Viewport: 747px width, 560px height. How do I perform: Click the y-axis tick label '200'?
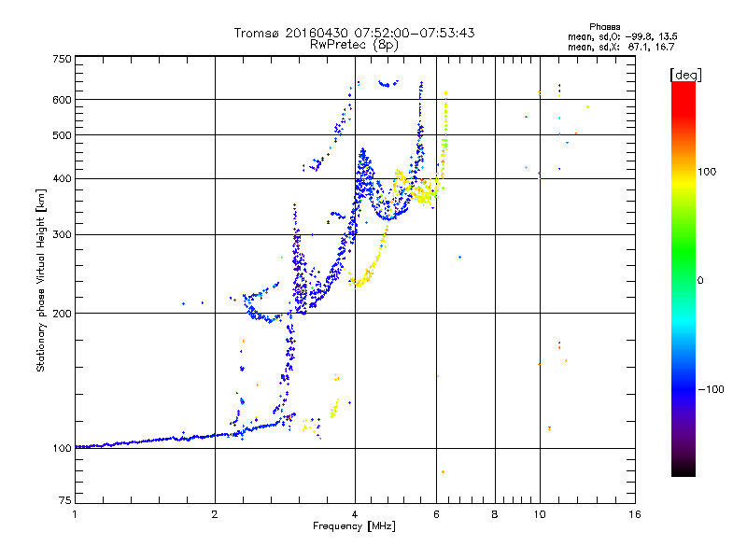(x=62, y=314)
